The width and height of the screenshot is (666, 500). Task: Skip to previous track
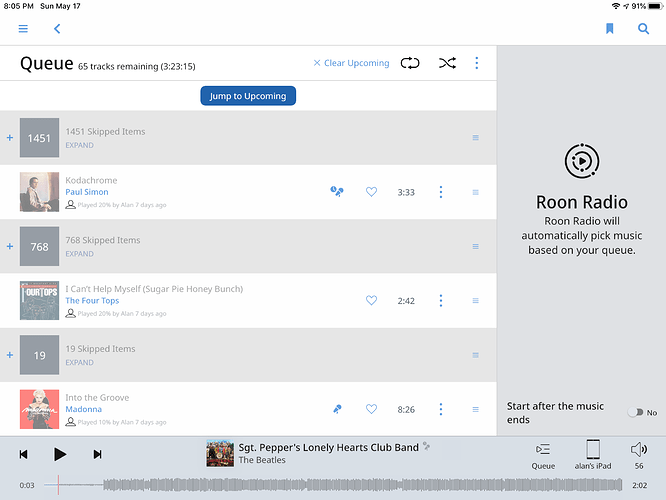[x=23, y=455]
